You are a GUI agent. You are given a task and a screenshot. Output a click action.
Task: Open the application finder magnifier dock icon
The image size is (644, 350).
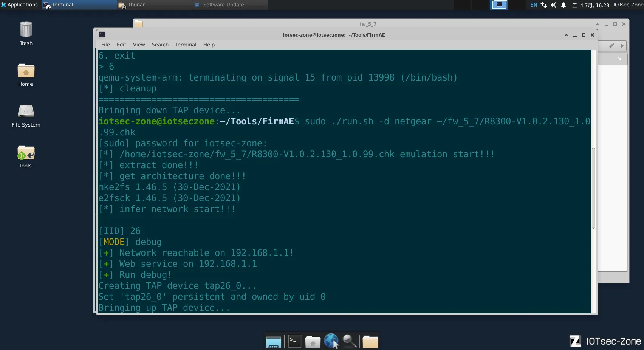(350, 341)
